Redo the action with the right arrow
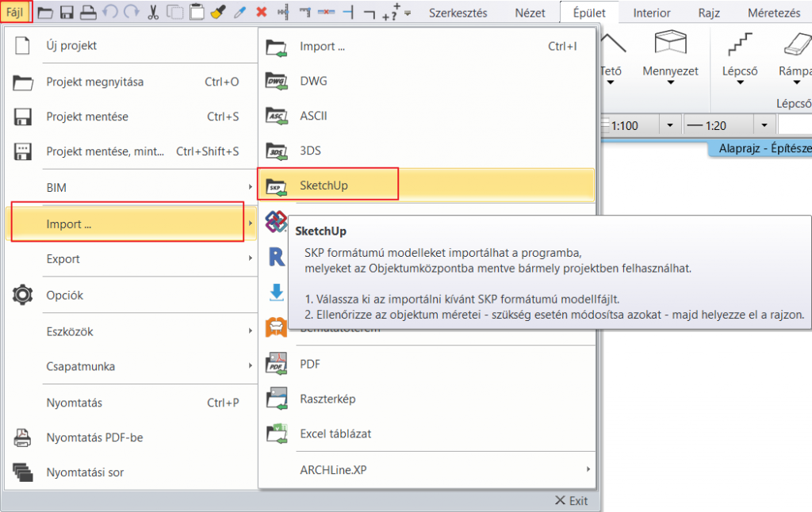 pyautogui.click(x=132, y=12)
